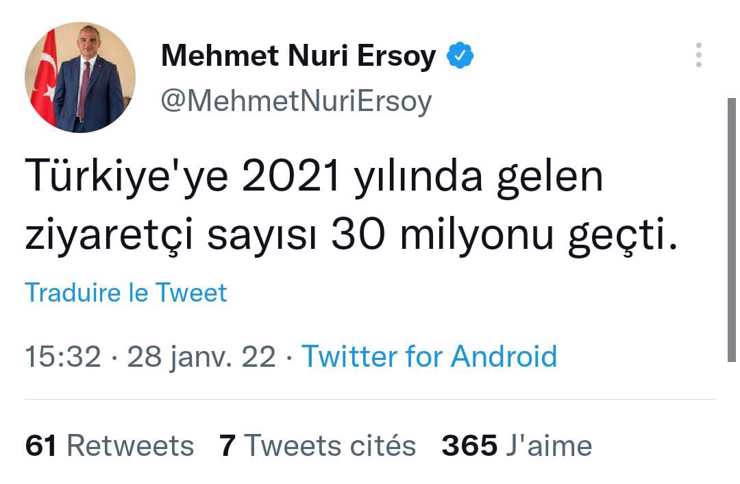Click the Turkish flag in the avatar
Screen dimensions: 740x484
tap(44, 82)
